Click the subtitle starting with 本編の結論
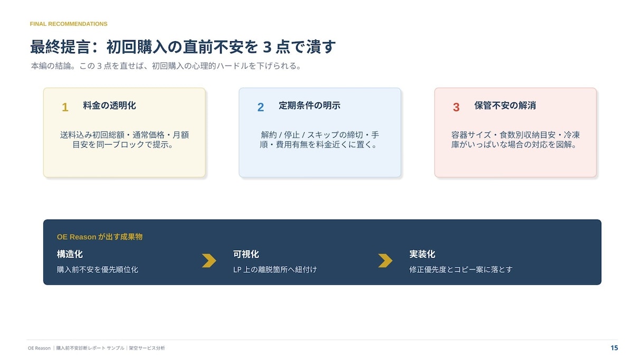 coord(166,66)
